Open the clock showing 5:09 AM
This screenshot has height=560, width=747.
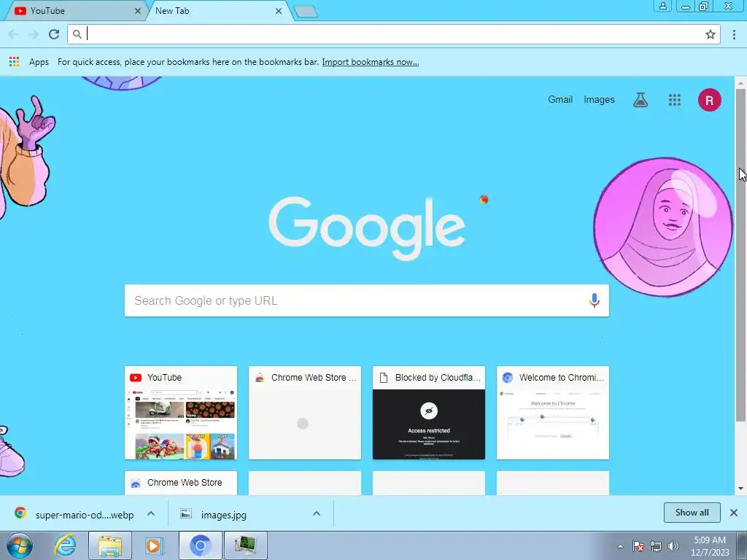point(709,545)
